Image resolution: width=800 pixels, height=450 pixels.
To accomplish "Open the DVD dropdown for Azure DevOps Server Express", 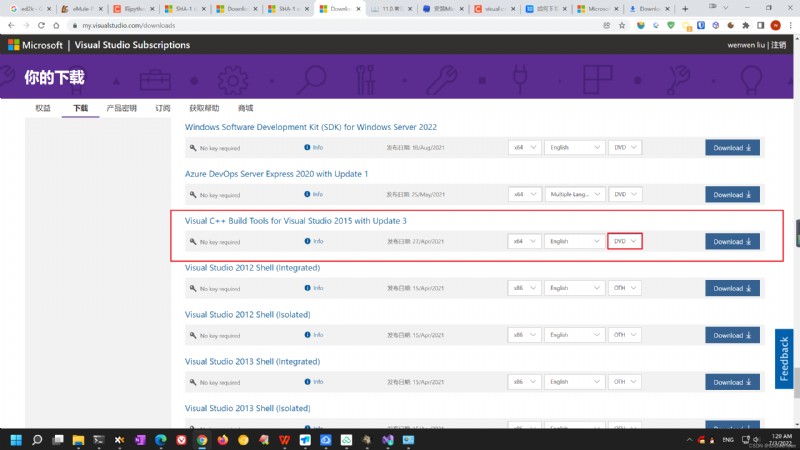I will [625, 194].
